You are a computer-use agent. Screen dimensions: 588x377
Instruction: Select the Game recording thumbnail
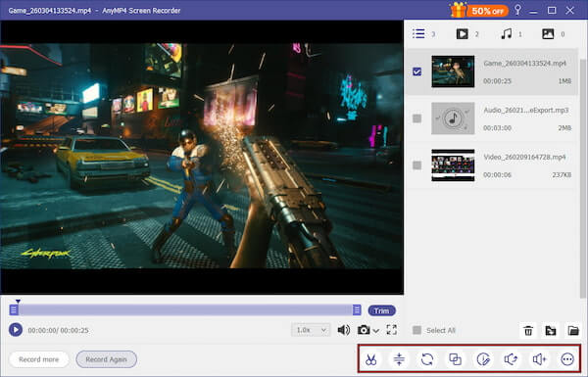[x=453, y=71]
